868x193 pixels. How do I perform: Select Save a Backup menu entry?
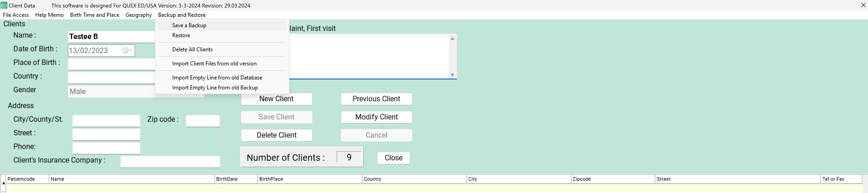[x=189, y=26]
